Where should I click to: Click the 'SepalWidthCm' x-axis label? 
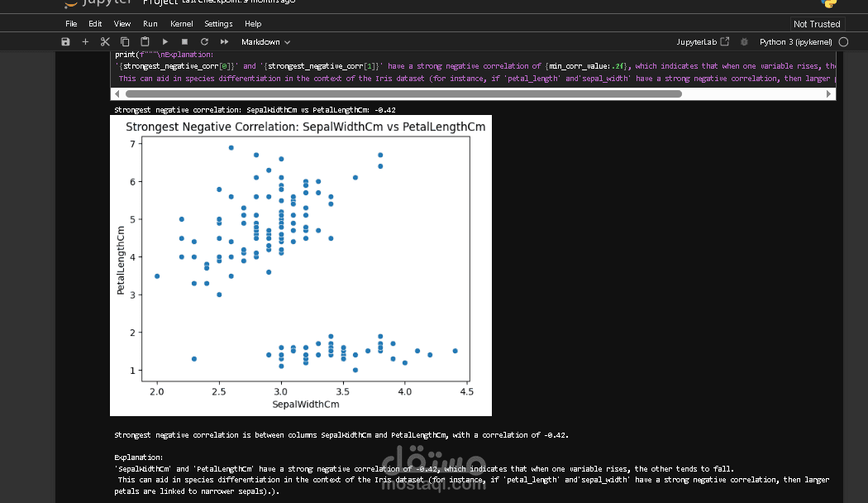click(x=306, y=405)
